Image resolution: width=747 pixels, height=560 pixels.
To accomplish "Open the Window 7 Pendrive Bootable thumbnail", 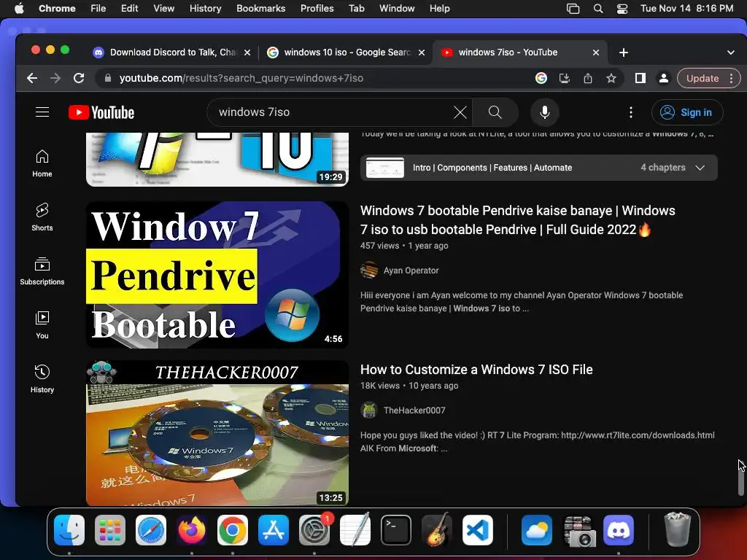I will click(217, 275).
